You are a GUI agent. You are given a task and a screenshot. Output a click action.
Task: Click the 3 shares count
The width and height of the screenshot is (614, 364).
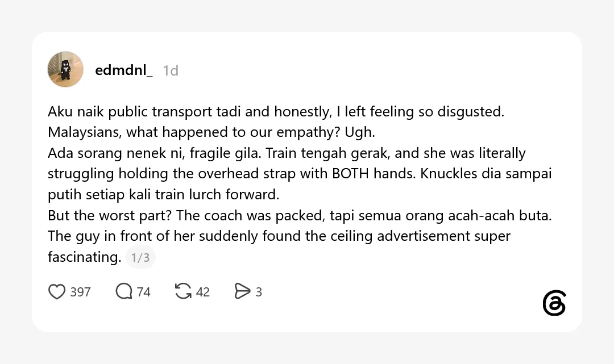click(x=259, y=292)
